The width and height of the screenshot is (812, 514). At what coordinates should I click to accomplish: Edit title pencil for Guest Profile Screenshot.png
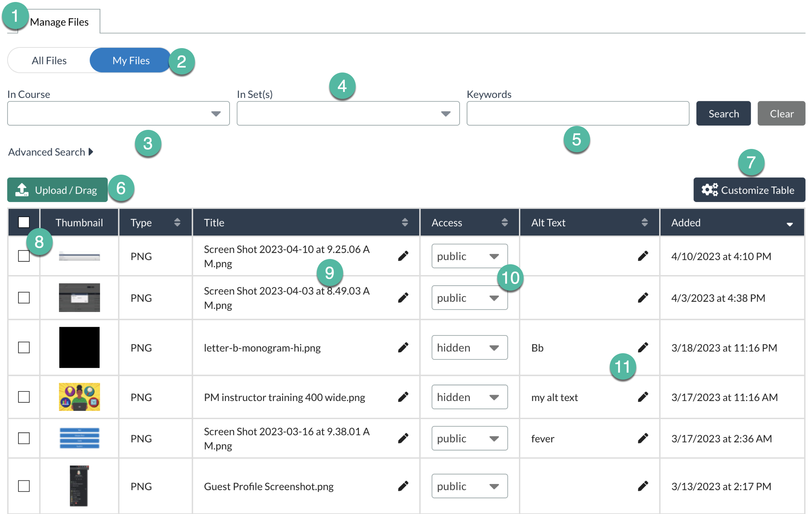click(x=403, y=486)
